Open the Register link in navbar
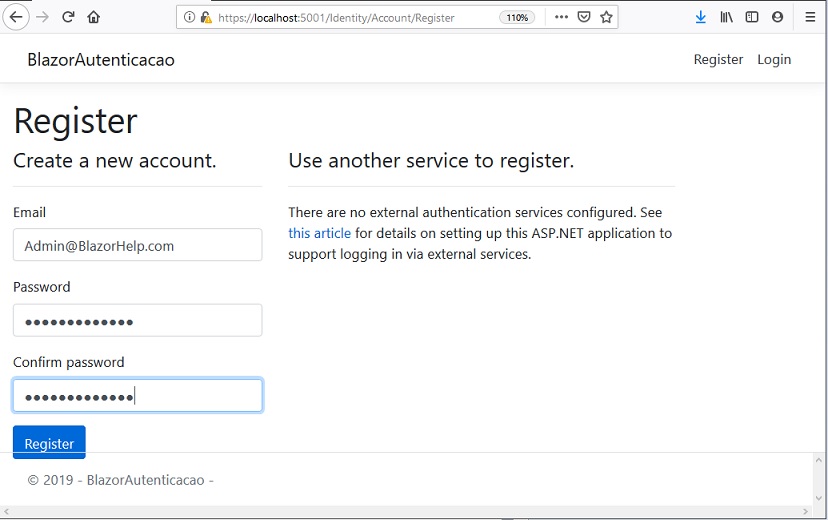828x520 pixels. click(x=718, y=59)
